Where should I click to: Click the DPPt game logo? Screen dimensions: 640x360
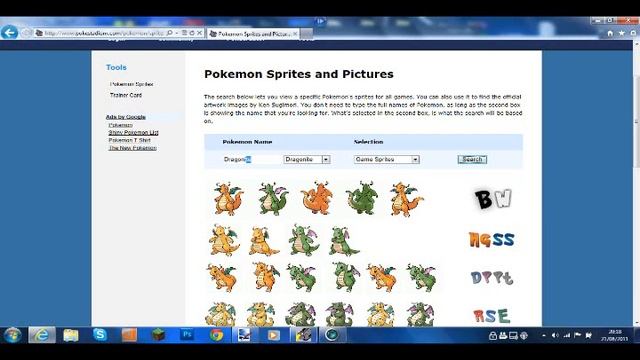492,278
